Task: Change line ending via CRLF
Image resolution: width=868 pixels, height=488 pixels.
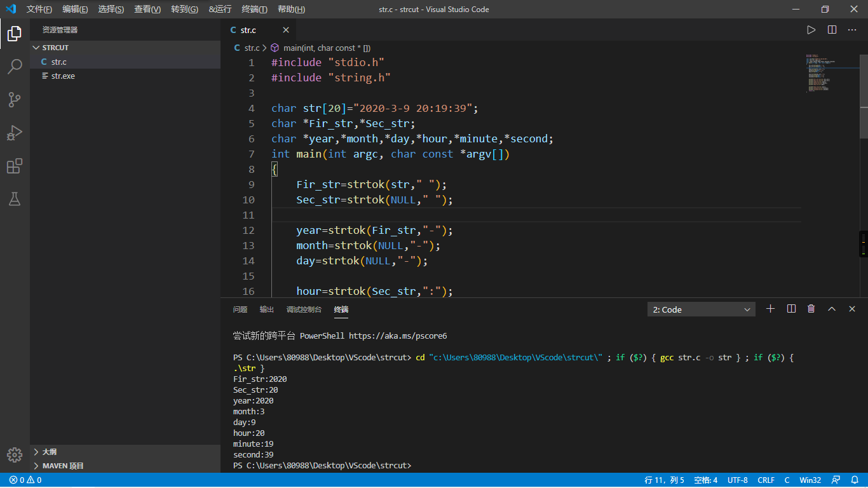Action: [x=766, y=480]
